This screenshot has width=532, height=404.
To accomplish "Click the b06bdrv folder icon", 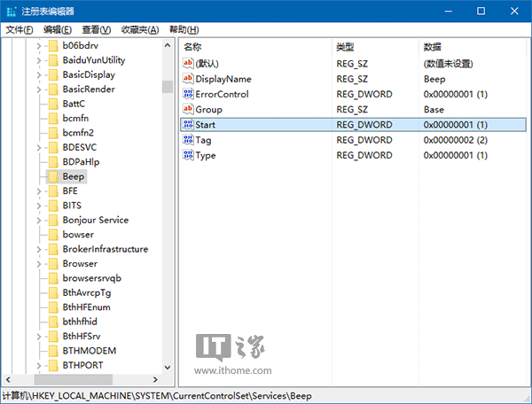I will pos(53,45).
